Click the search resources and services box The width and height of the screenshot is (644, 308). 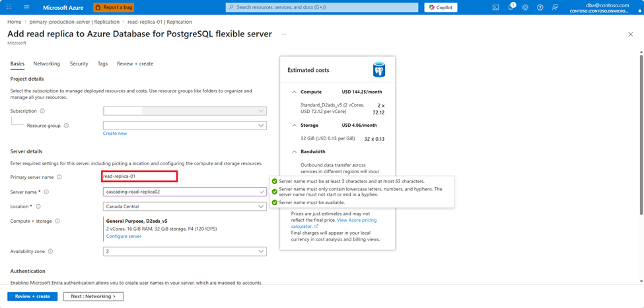[x=322, y=7]
